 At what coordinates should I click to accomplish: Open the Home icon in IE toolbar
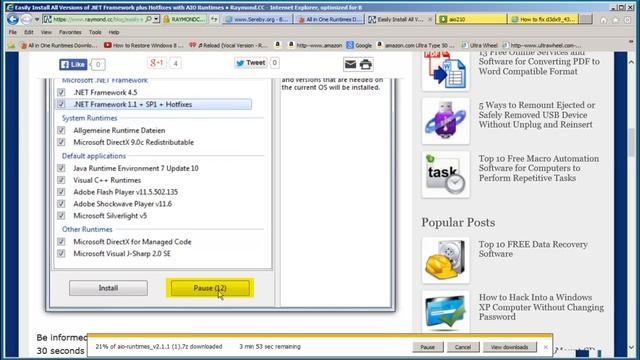(604, 20)
